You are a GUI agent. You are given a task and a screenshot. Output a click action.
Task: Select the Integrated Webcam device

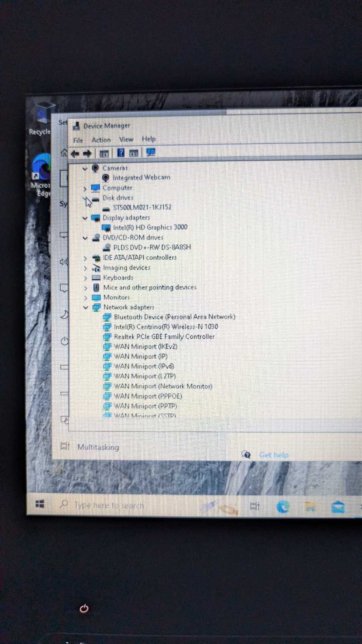141,178
